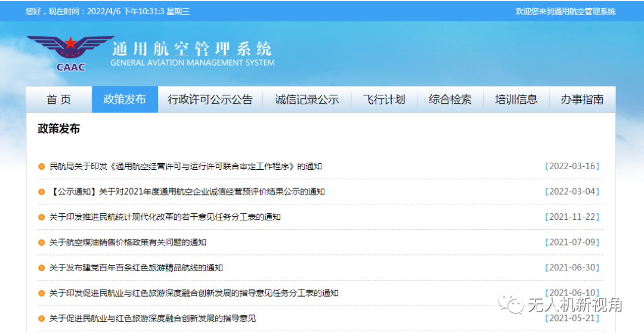Click the date 2022-03-16

(572, 166)
